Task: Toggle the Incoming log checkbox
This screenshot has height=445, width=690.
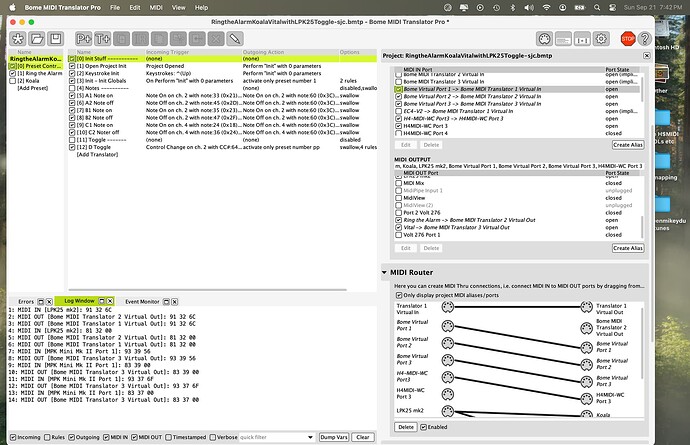Action: [x=13, y=437]
